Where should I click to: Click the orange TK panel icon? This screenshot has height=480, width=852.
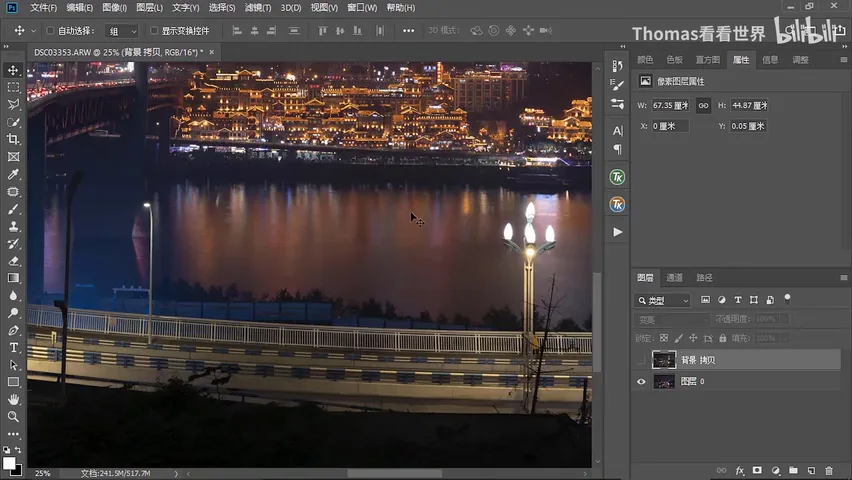[x=617, y=204]
